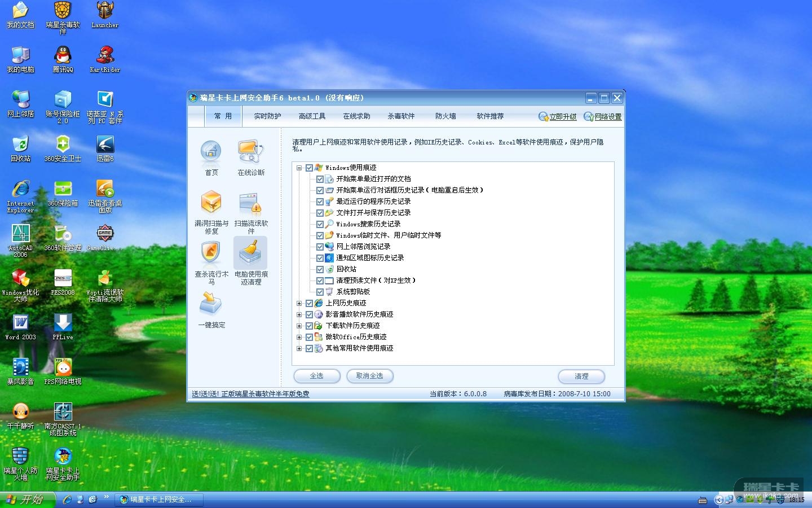Uncheck 系统剪贴板 checkbox

click(320, 292)
